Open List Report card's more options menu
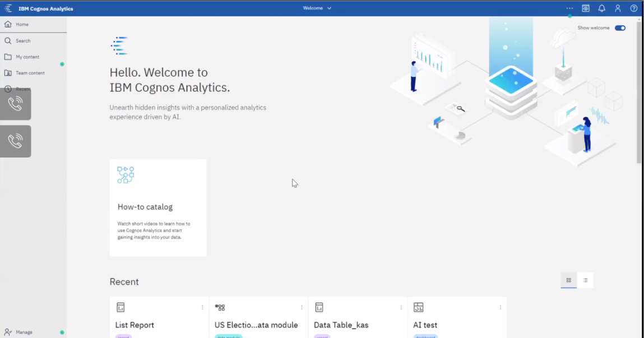Image resolution: width=644 pixels, height=338 pixels. (202, 307)
